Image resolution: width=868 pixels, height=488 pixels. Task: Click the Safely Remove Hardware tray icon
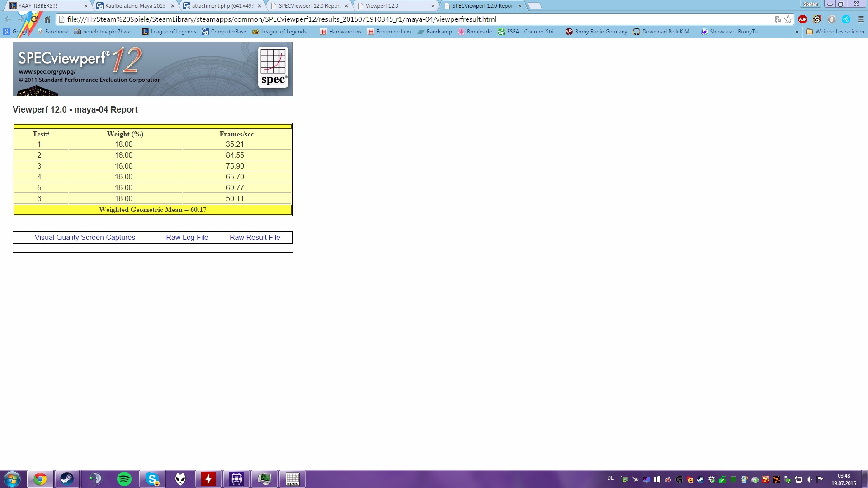point(788,479)
